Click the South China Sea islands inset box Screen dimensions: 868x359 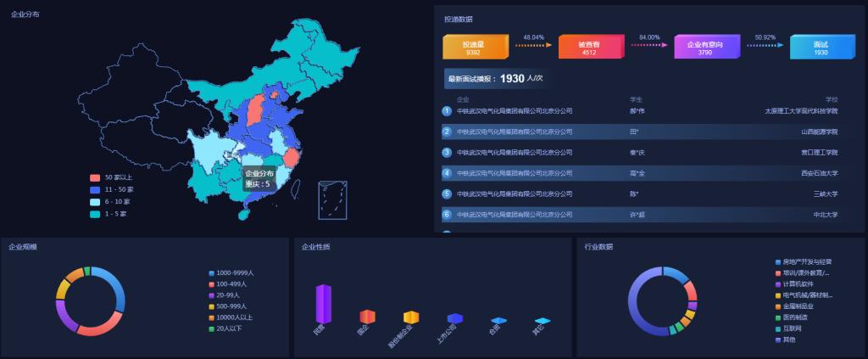(332, 201)
